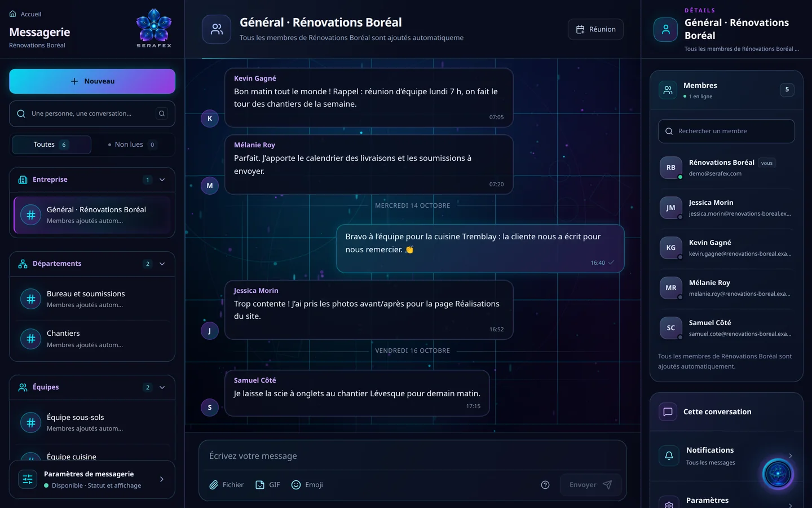
Task: Open the Chantiers channel
Action: (x=92, y=339)
